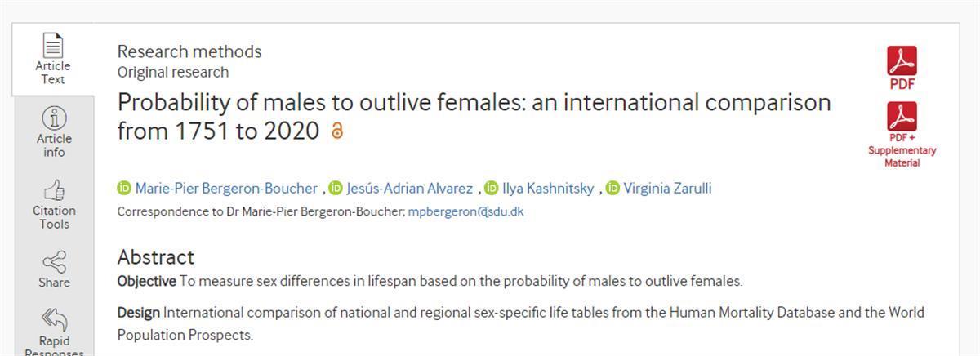Viewport: 980px width, 356px height.
Task: Open author link Ilya Kashnitsky
Action: 548,189
